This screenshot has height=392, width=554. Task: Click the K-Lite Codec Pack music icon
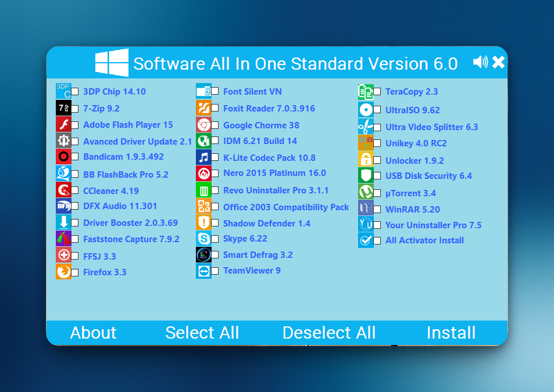coord(204,157)
